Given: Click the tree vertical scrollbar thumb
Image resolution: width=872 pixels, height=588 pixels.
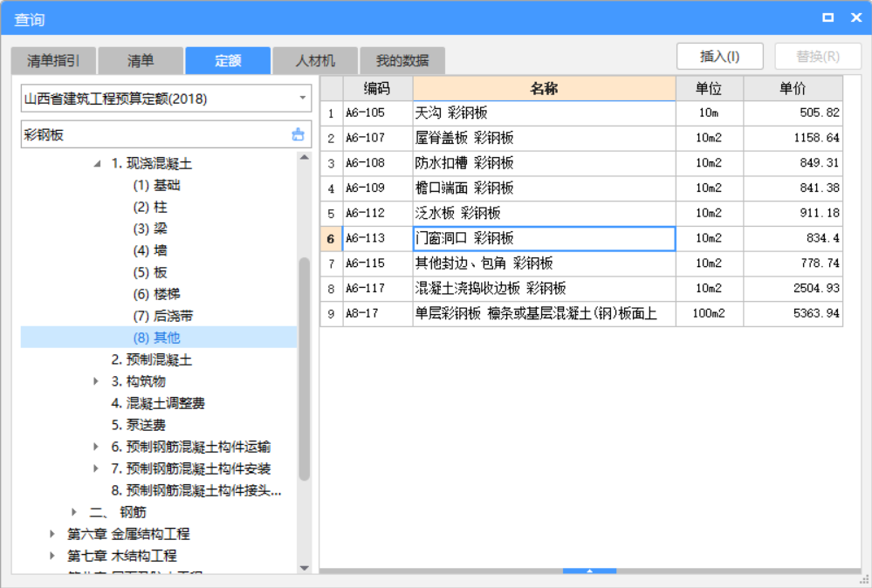Looking at the screenshot, I should click(x=305, y=368).
